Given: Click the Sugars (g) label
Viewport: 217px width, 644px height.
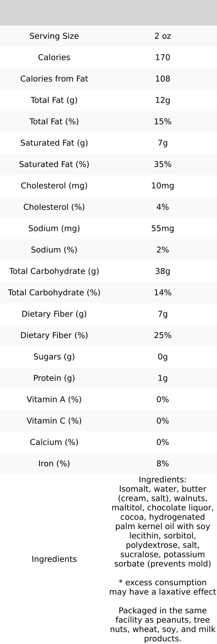Looking at the screenshot, I should 54,357.
